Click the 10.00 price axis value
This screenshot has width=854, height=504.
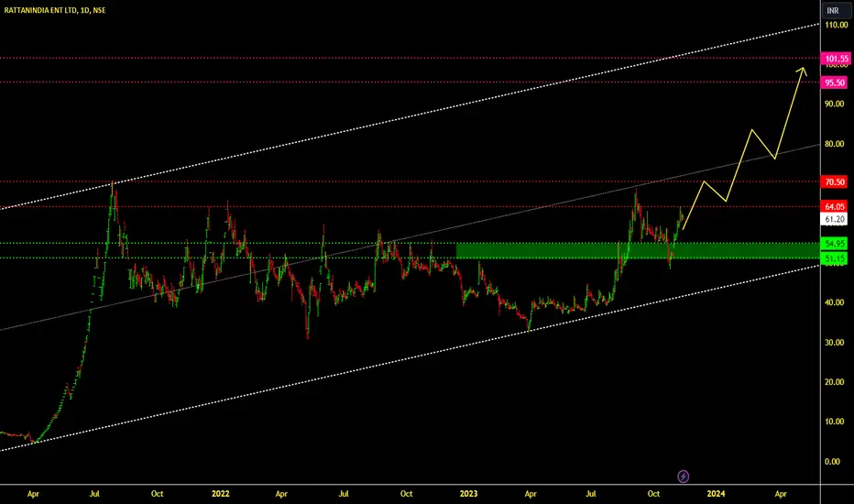(x=835, y=422)
